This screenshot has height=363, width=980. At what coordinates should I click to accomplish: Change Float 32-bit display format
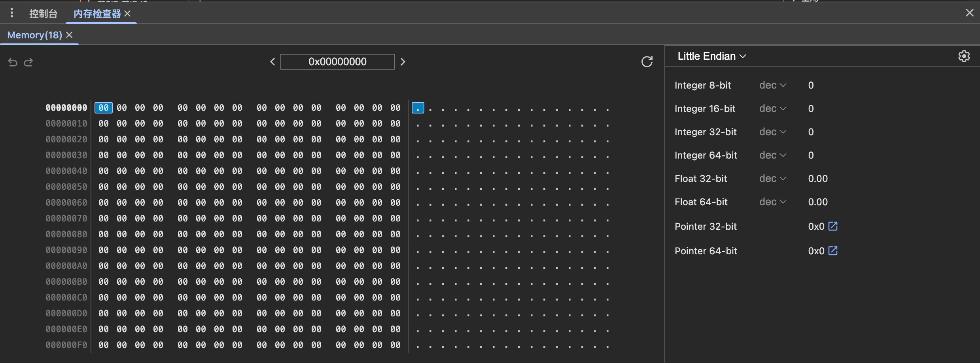click(772, 179)
